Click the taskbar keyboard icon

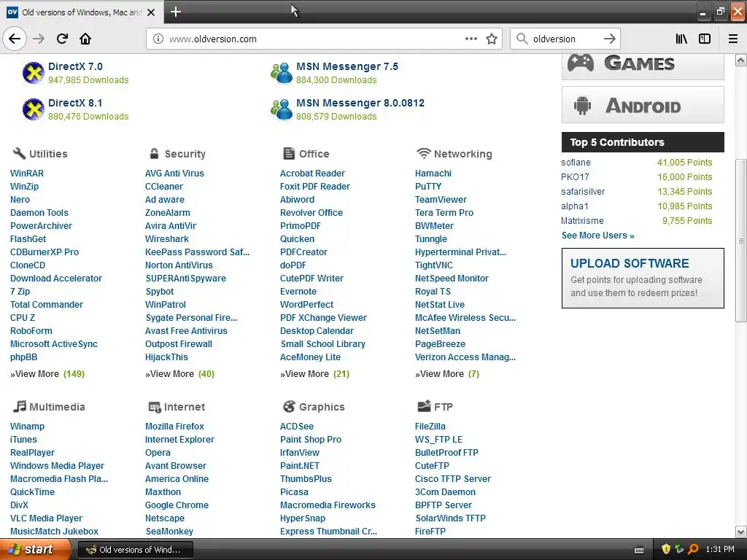pos(639,550)
